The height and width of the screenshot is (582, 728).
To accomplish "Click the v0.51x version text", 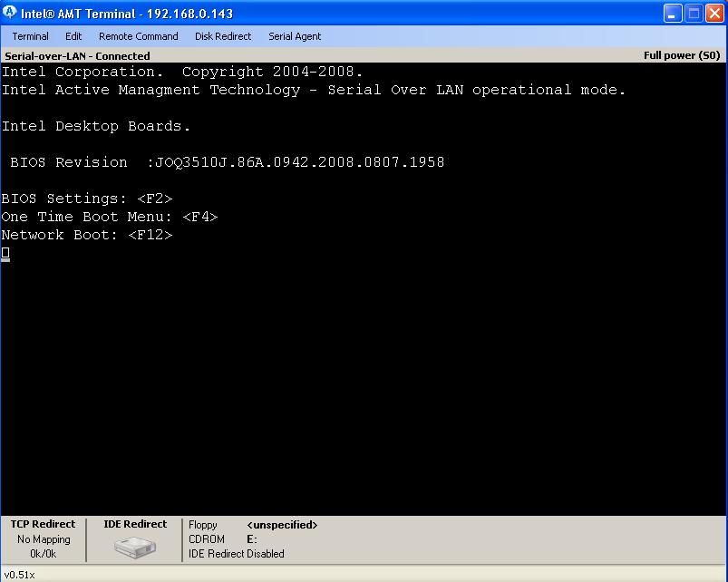I will (x=20, y=575).
